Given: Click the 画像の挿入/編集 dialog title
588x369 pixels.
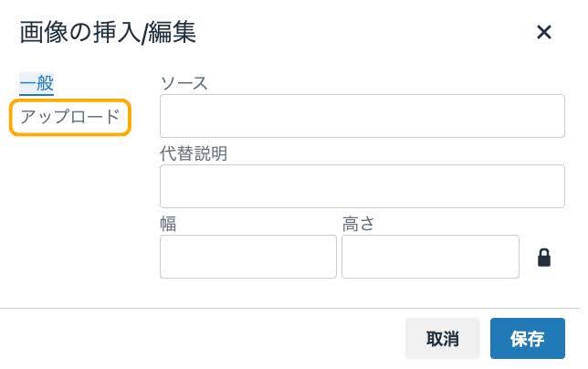Looking at the screenshot, I should 108,32.
